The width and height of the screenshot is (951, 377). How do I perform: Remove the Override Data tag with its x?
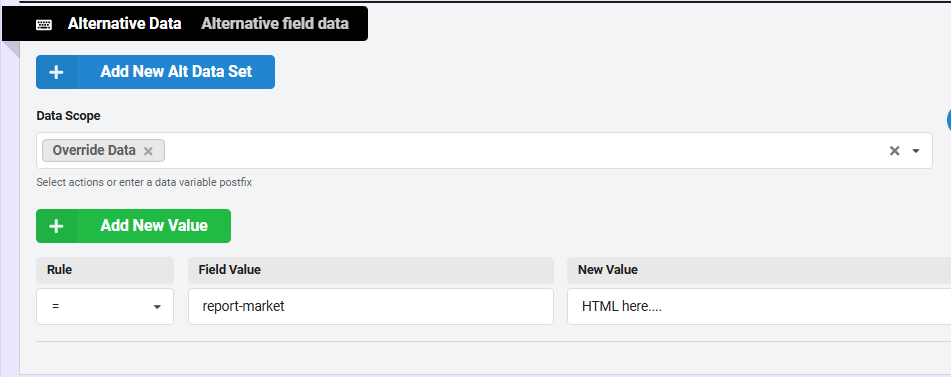pos(148,151)
